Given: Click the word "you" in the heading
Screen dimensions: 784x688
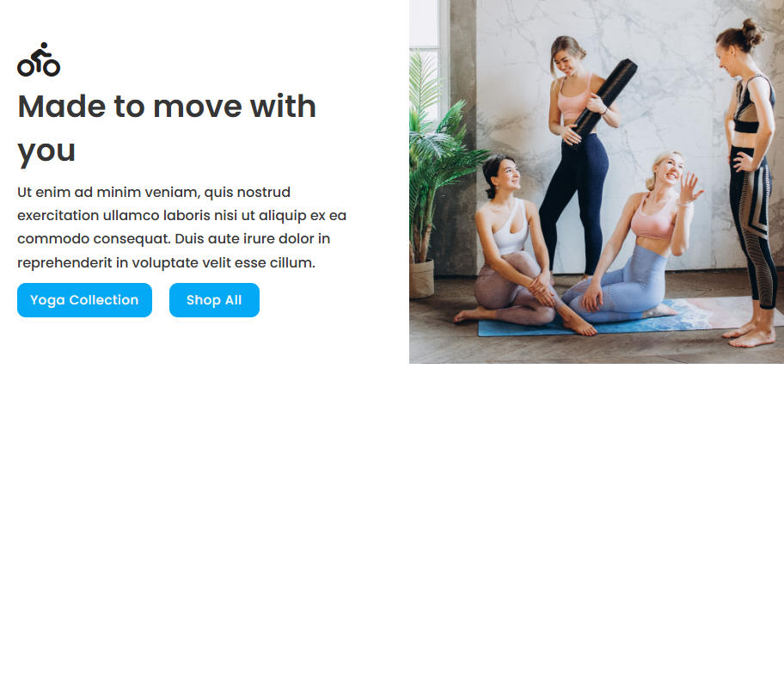Looking at the screenshot, I should click(x=46, y=150).
